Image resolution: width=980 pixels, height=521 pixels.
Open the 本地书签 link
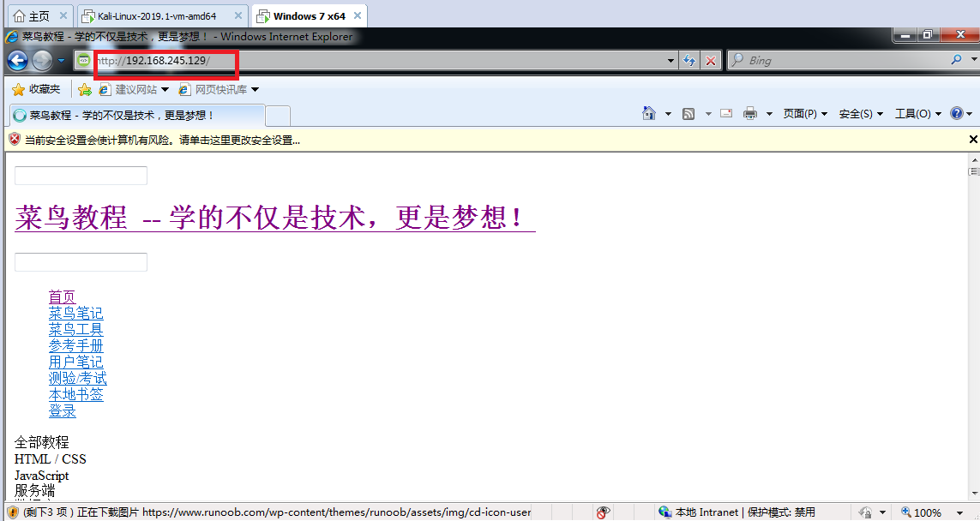pos(76,394)
